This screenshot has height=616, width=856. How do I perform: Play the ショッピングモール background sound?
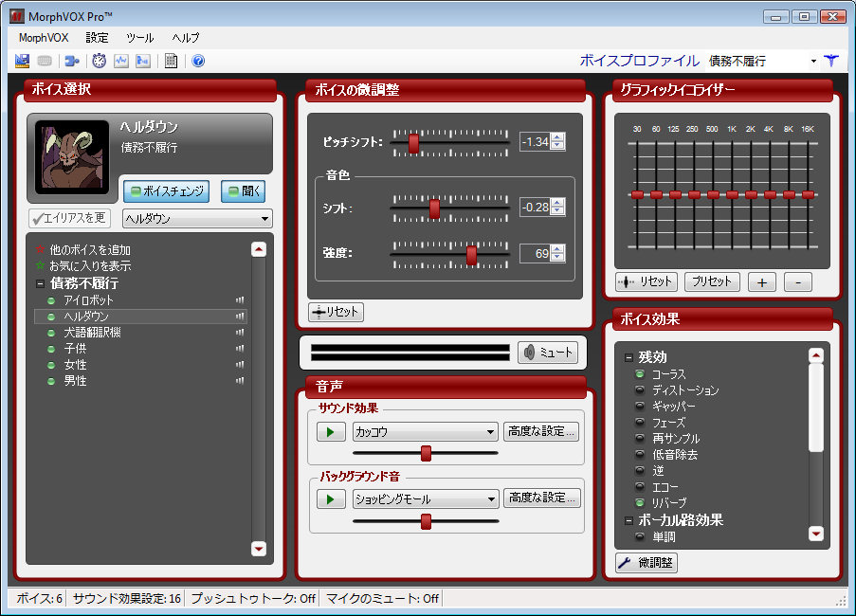(x=331, y=499)
